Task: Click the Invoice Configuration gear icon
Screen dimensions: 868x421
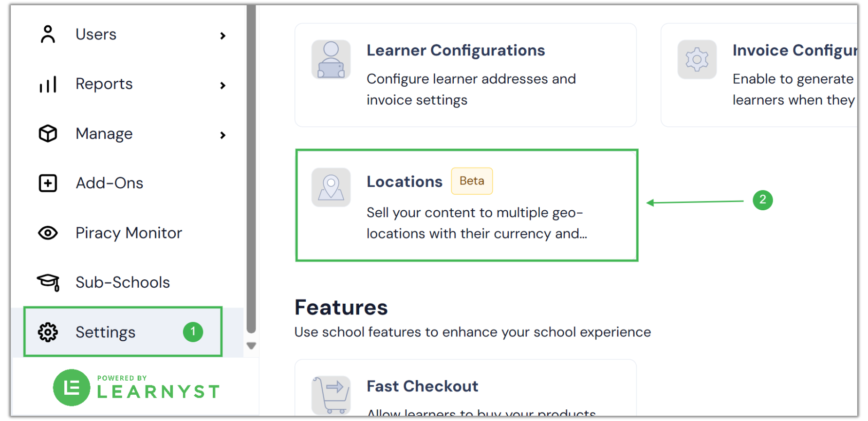Action: (697, 60)
